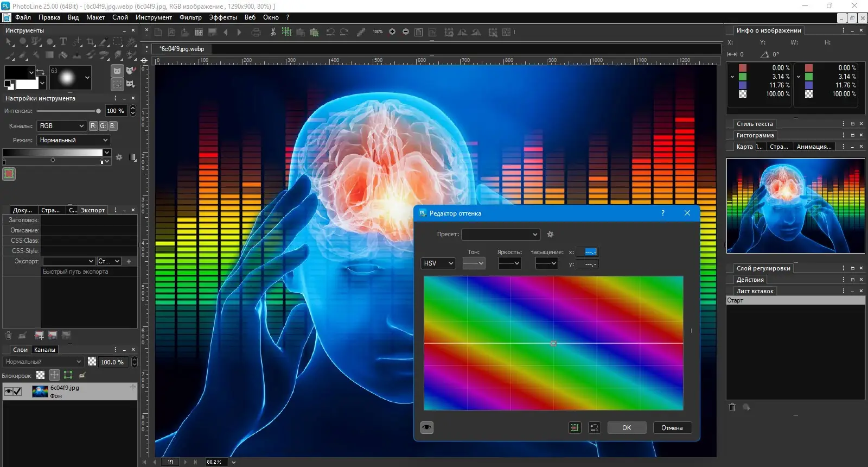The width and height of the screenshot is (868, 467).
Task: Click the zoom out minus icon
Action: tap(406, 32)
